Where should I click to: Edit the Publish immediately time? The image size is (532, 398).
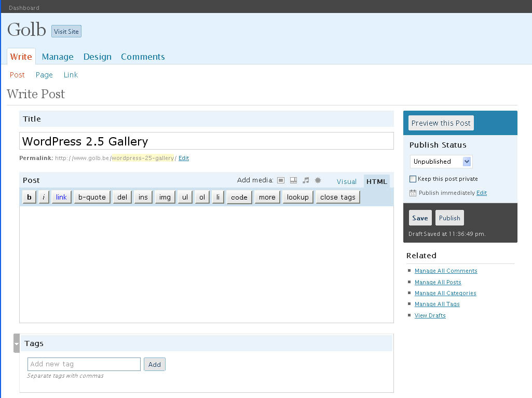tap(482, 193)
